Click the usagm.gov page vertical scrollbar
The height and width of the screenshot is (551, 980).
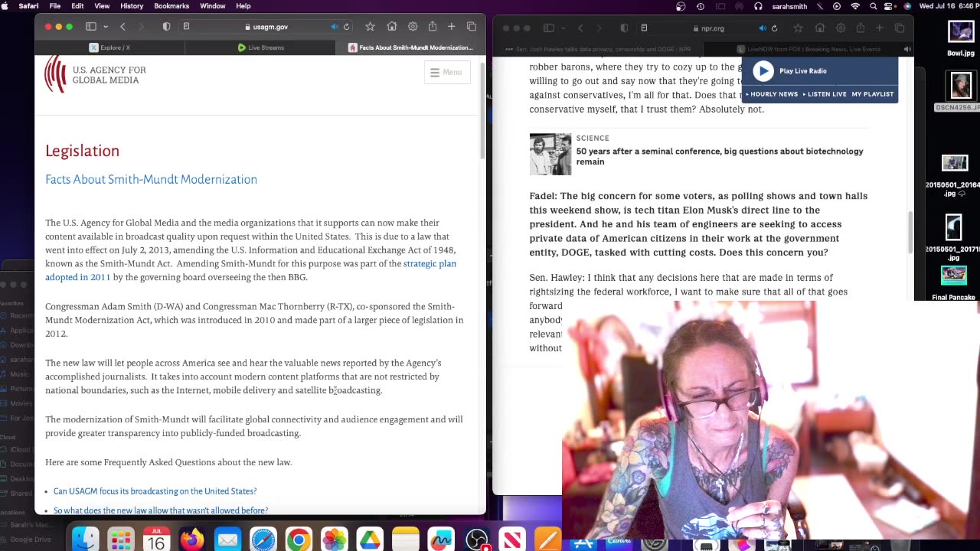(482, 111)
